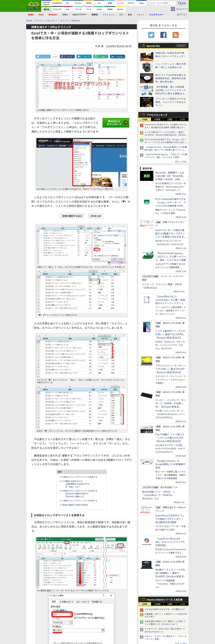Select 24時間 tab in Impress Watchシリーズ 人気記事
Screen dimensions: 215x644
[157, 604]
